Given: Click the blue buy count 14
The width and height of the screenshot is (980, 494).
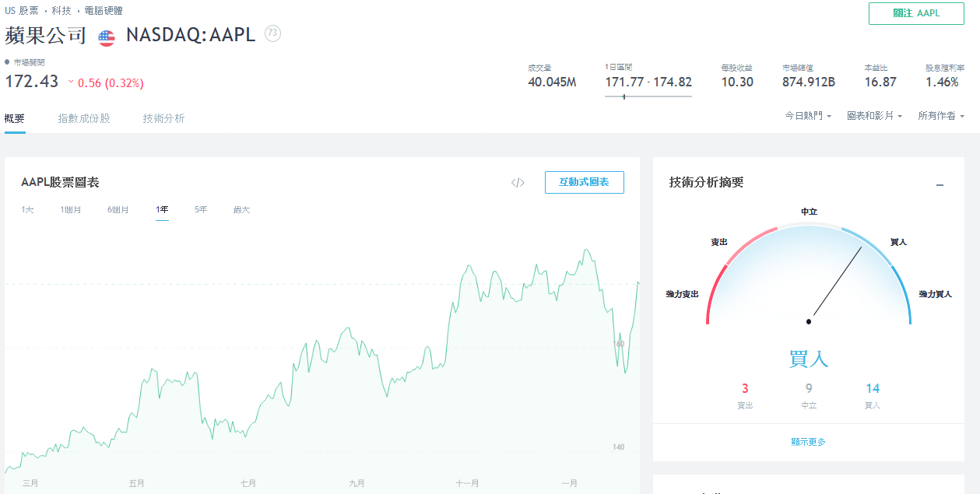Looking at the screenshot, I should click(x=873, y=388).
